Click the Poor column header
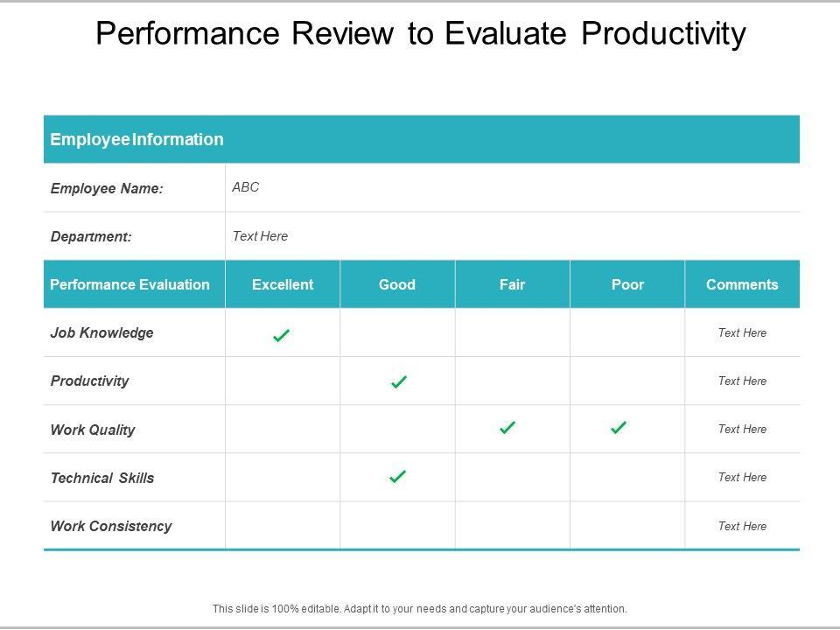 [627, 284]
